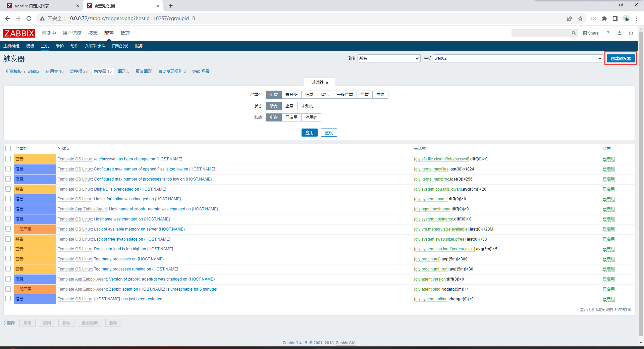
Task: Open the tab search chevron
Action: pyautogui.click(x=590, y=5)
